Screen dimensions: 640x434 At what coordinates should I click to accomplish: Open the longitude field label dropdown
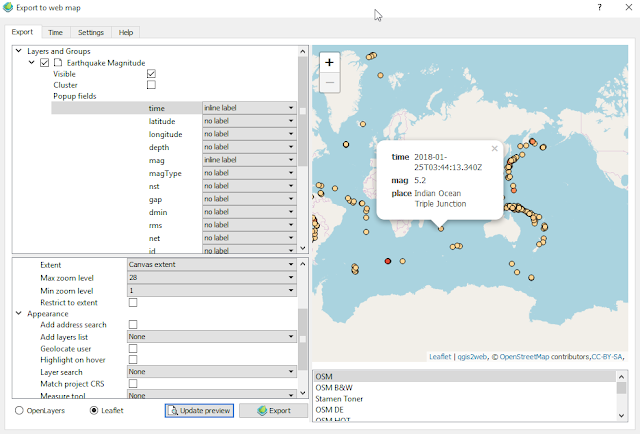pyautogui.click(x=249, y=134)
